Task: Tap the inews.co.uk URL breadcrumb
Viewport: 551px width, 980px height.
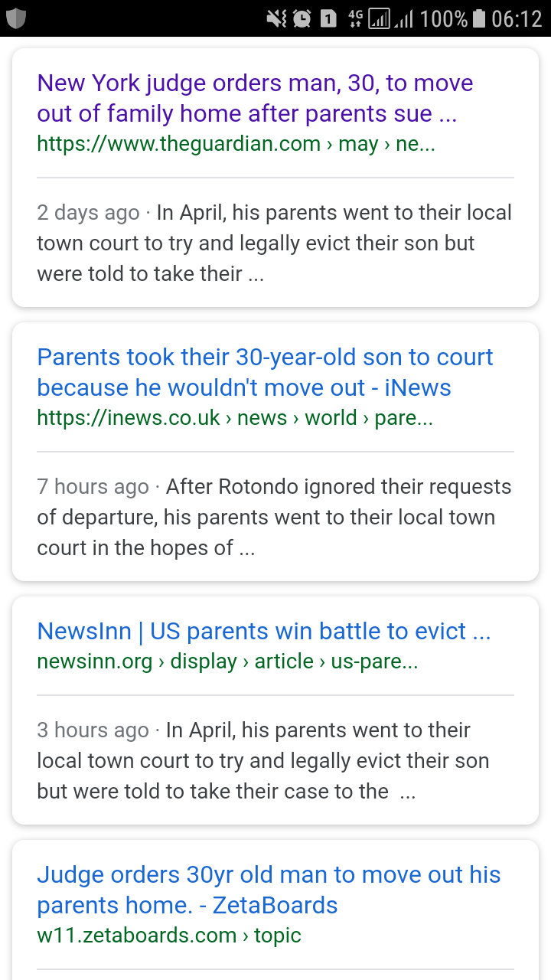Action: [235, 418]
